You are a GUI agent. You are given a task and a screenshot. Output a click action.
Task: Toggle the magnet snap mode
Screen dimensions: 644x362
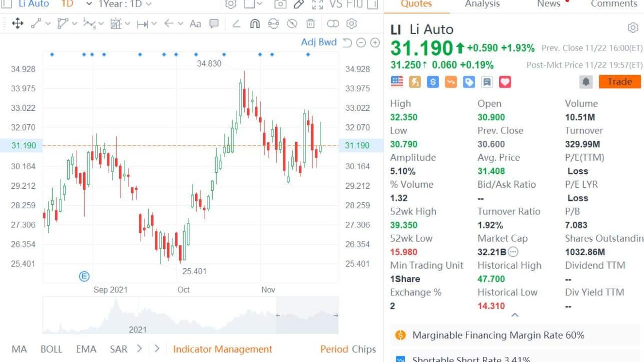pyautogui.click(x=254, y=24)
